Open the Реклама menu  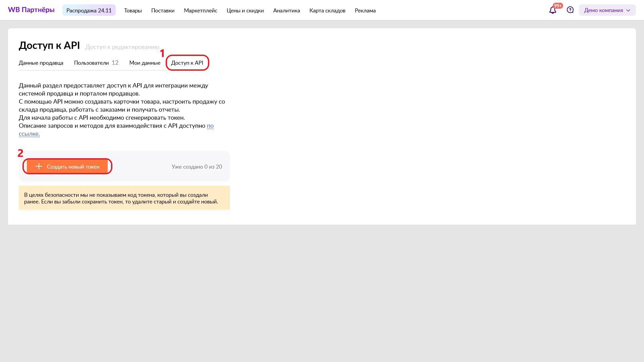(365, 10)
